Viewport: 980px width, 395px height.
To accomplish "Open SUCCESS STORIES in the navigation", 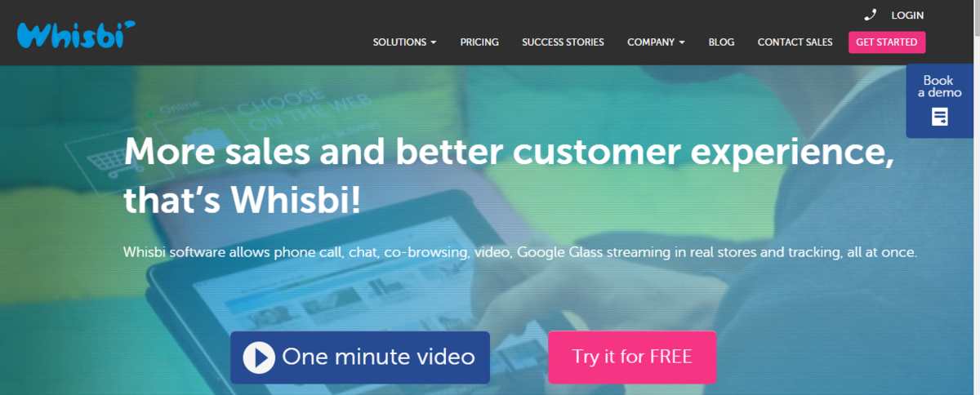I will pos(563,42).
